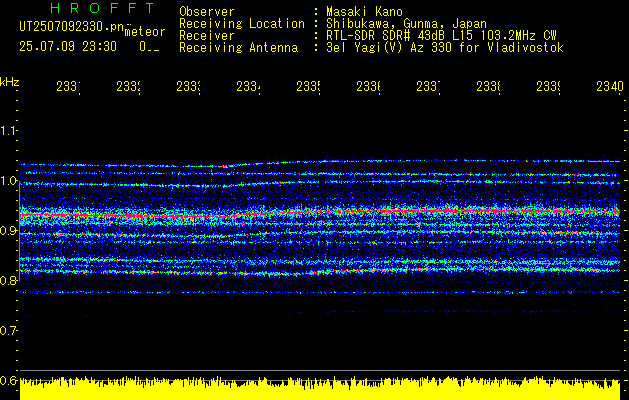Click the "Receiver" field label
This screenshot has height=400, width=629.
point(207,36)
